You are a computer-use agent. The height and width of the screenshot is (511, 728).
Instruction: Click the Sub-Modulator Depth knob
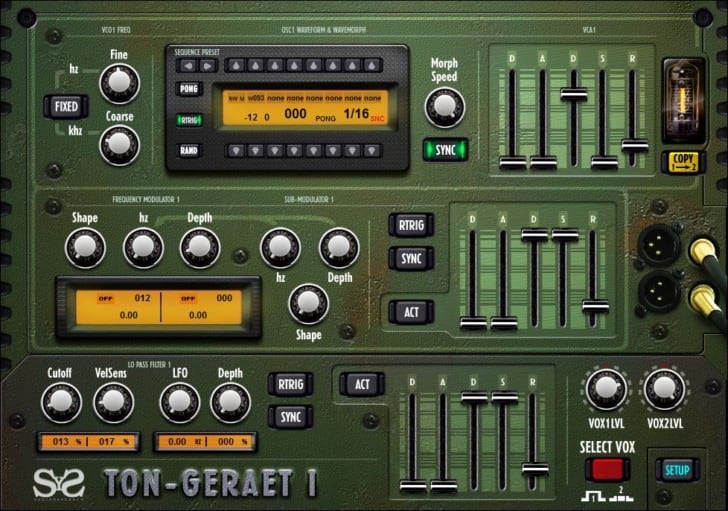339,248
